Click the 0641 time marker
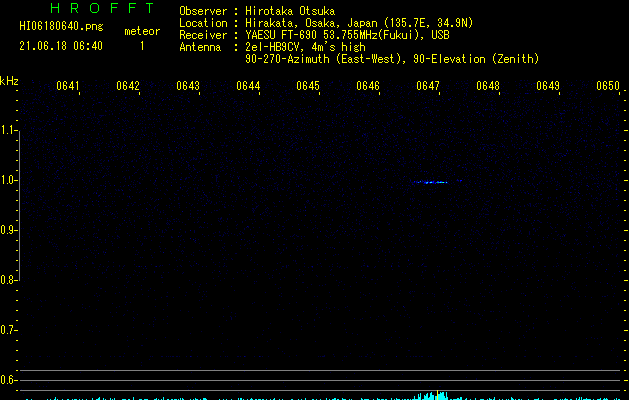 (67, 86)
